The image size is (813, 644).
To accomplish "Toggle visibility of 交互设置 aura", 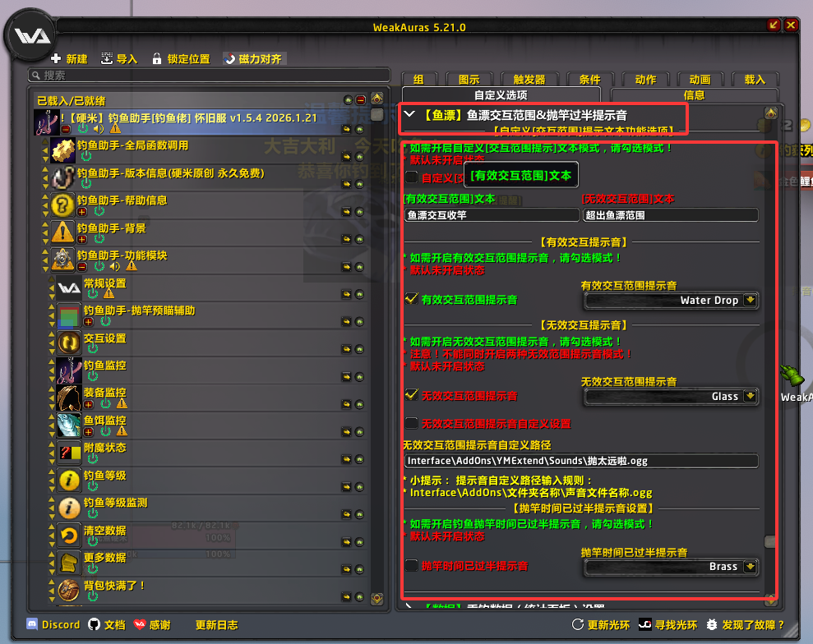I will (359, 349).
